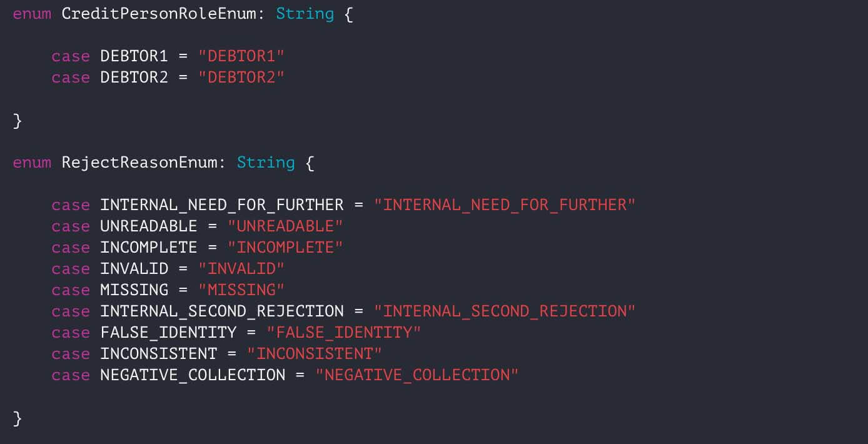This screenshot has width=868, height=444.
Task: Click the INTERNAL_NEED_FOR_FURTHER case identifier
Action: 221,205
